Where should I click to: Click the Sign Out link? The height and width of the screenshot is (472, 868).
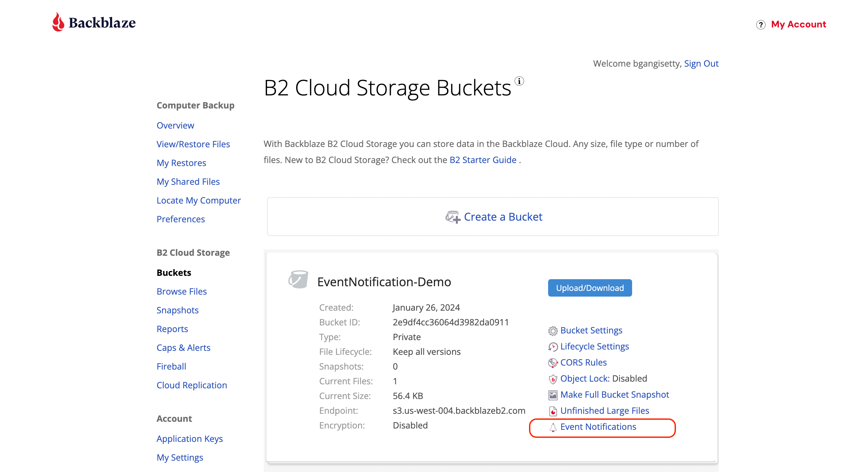701,63
